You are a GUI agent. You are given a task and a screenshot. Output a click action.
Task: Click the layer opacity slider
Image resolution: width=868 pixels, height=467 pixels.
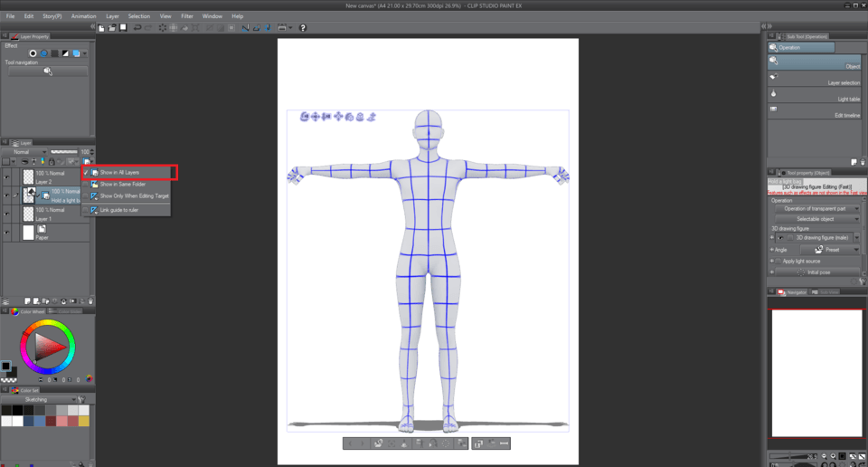64,152
